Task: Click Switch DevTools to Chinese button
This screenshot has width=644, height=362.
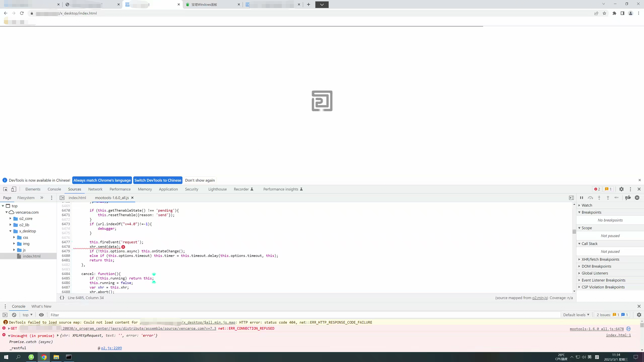Action: click(x=158, y=180)
